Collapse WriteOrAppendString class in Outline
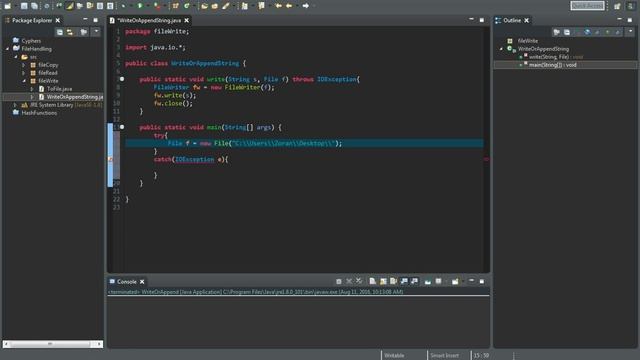Viewport: 640px width, 360px height. coord(502,49)
